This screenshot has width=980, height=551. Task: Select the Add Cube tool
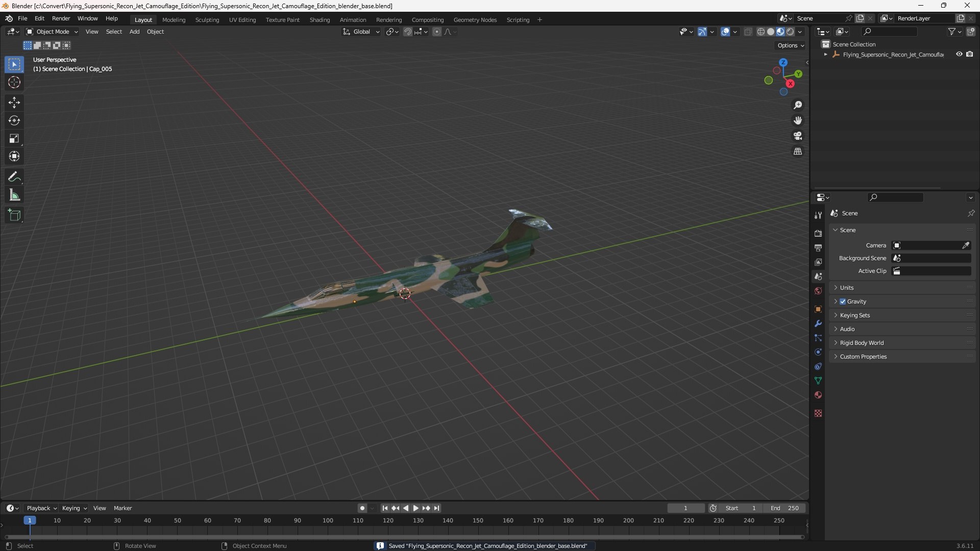click(14, 215)
